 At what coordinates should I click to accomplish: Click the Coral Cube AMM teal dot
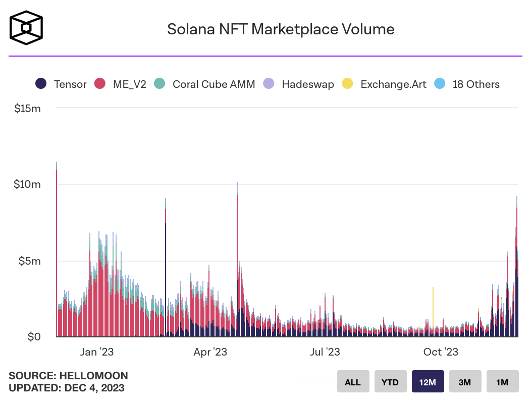point(159,83)
